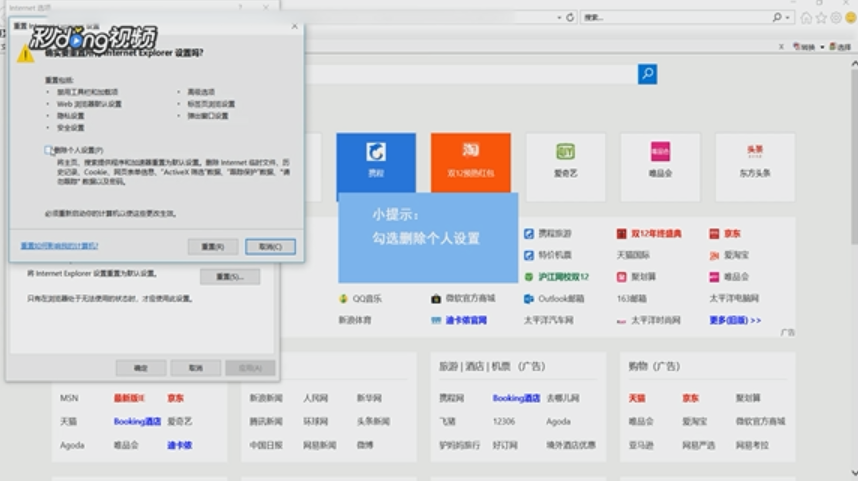
Task: Click the 重置(S)... button in Internet options
Action: (230, 277)
